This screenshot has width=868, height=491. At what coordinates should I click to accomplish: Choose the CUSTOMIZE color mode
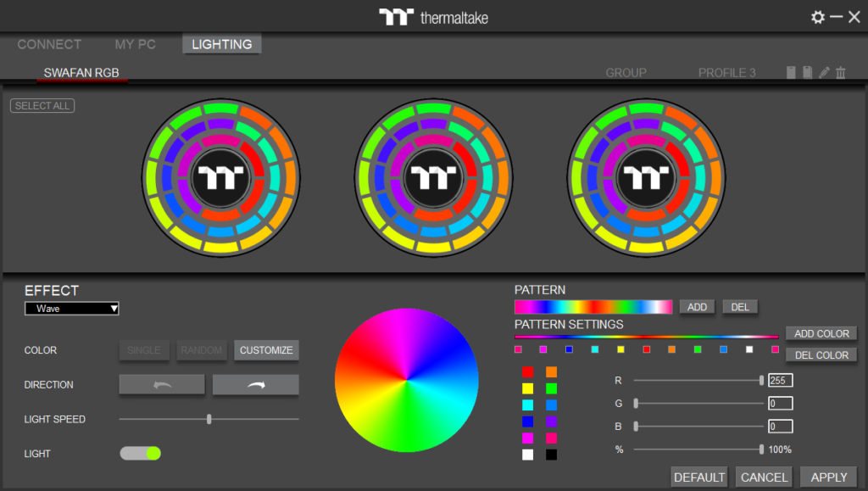coord(266,350)
